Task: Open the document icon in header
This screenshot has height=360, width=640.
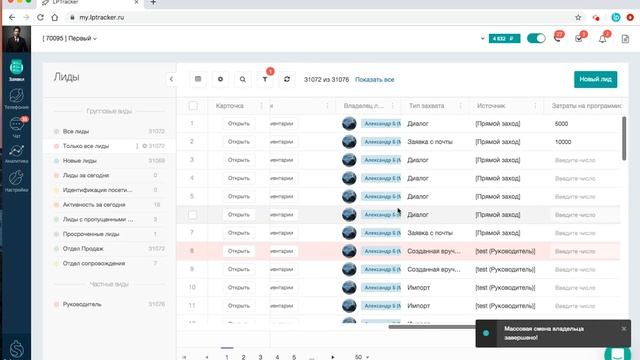Action: pos(625,39)
